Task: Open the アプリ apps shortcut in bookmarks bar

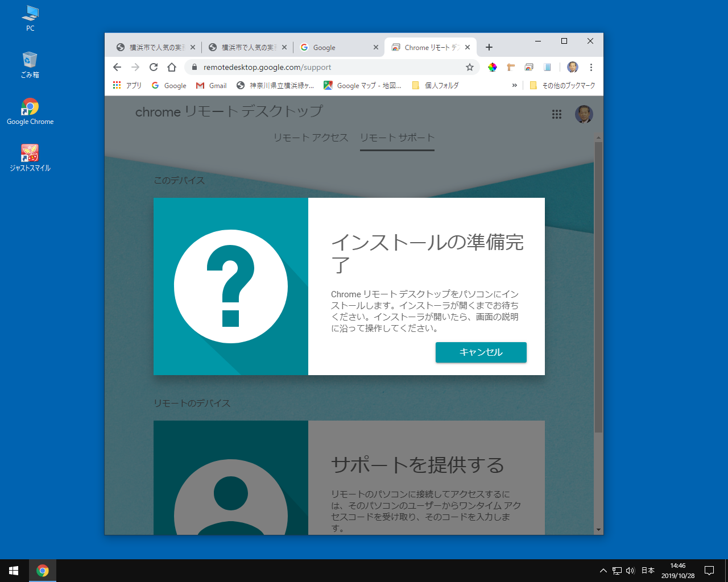Action: [x=127, y=85]
